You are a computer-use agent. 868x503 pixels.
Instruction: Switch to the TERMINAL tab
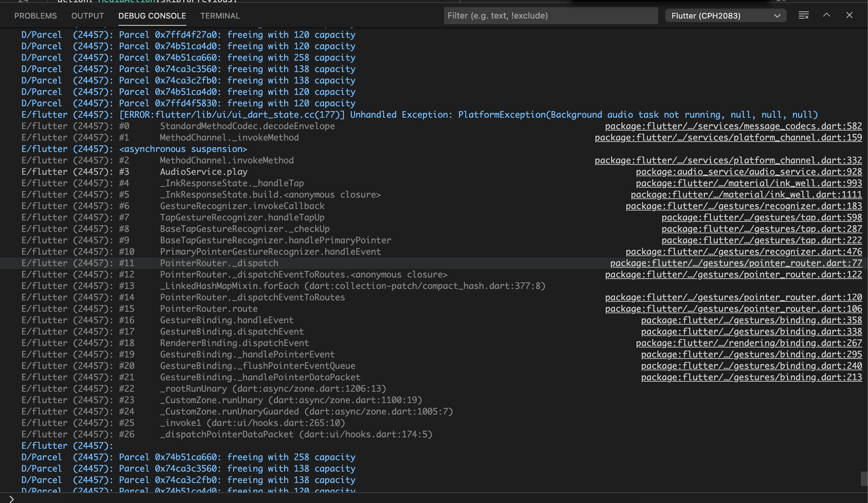(220, 16)
